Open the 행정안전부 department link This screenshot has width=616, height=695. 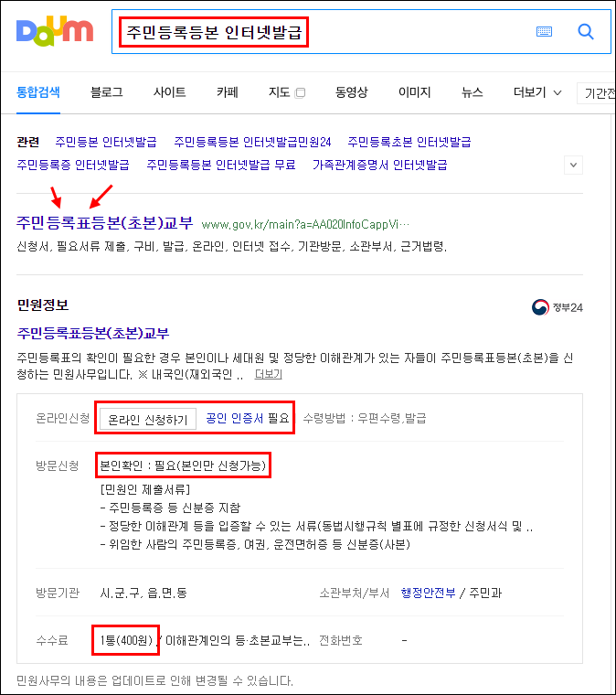coord(429,593)
